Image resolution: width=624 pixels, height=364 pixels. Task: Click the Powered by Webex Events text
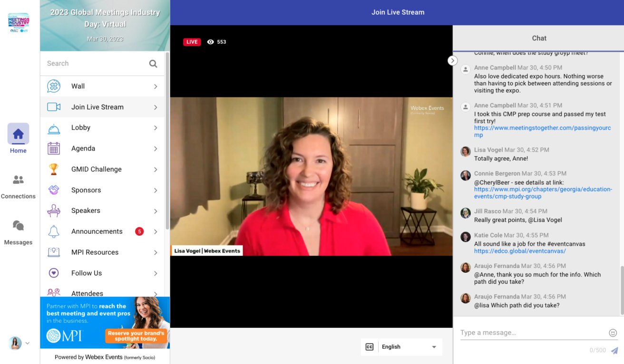click(x=105, y=357)
